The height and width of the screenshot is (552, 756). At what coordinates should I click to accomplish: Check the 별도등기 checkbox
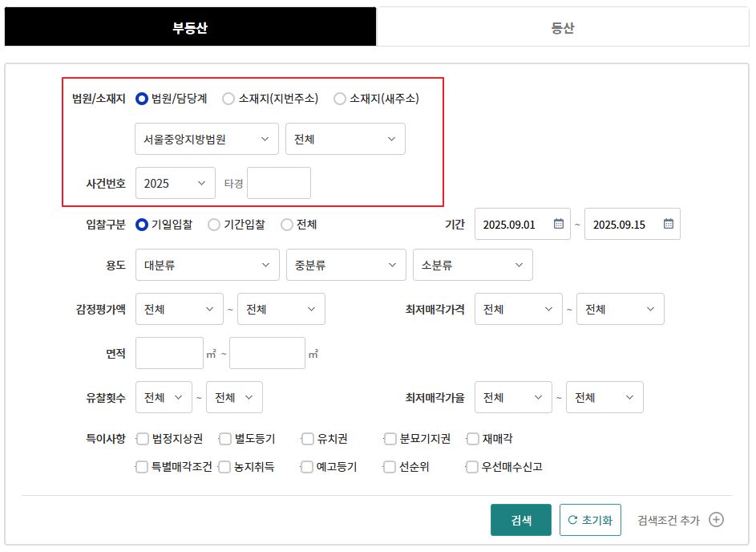coord(225,439)
